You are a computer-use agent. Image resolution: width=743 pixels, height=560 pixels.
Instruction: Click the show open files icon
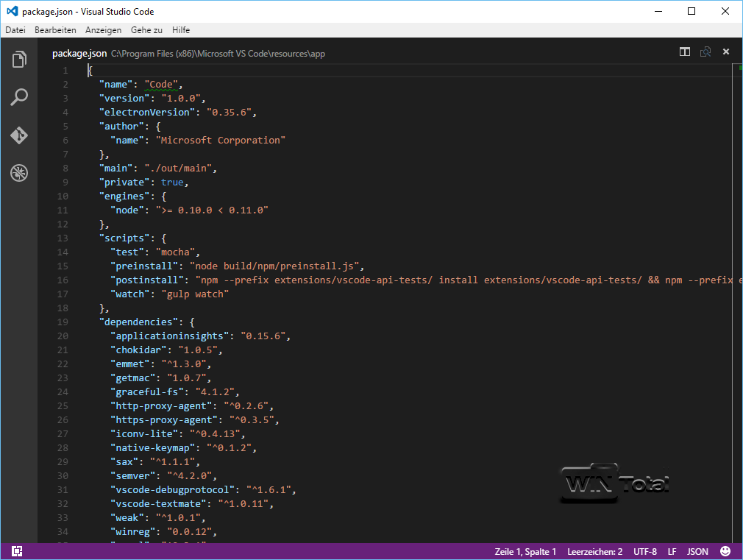705,52
